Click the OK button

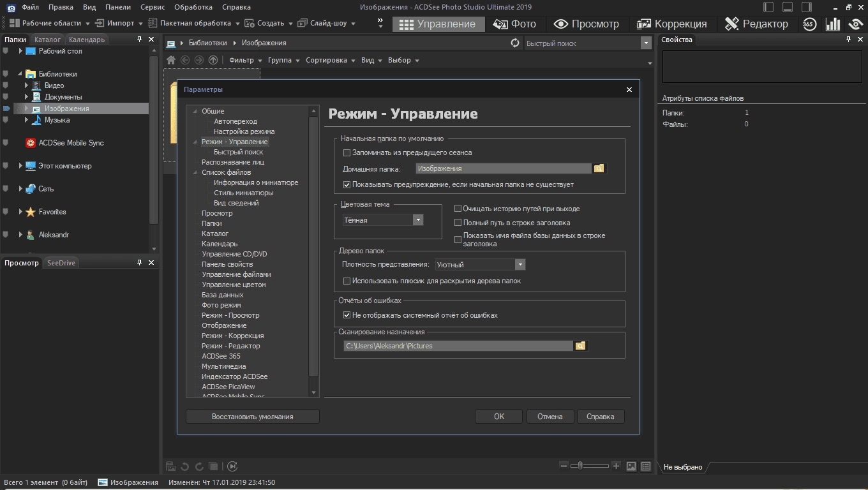(x=499, y=417)
